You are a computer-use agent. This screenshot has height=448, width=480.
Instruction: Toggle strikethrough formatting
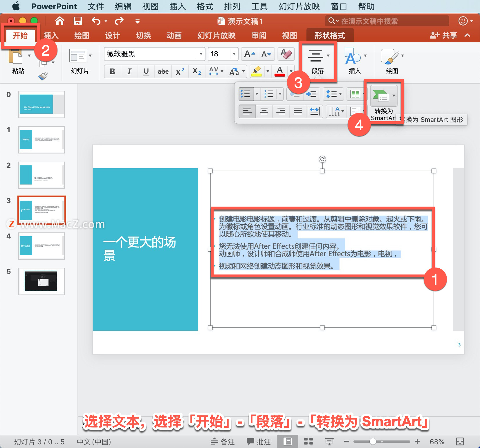(x=163, y=71)
